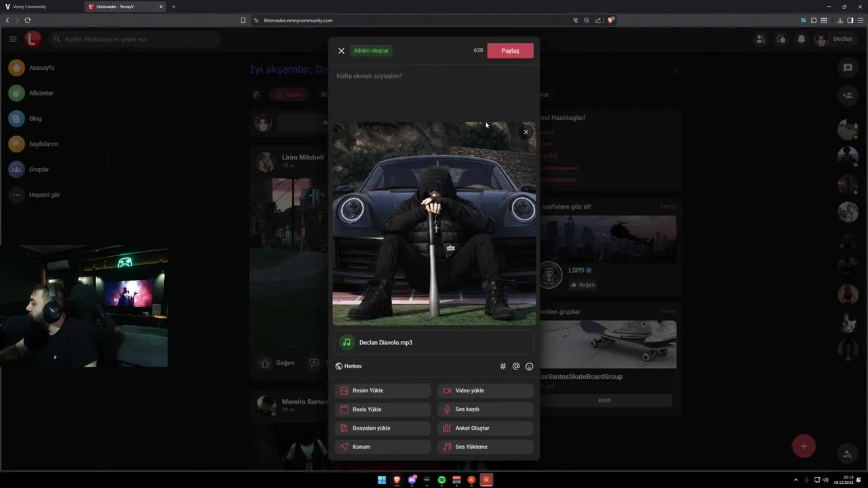
Task: Choose Ses Yükleme option
Action: pyautogui.click(x=486, y=447)
